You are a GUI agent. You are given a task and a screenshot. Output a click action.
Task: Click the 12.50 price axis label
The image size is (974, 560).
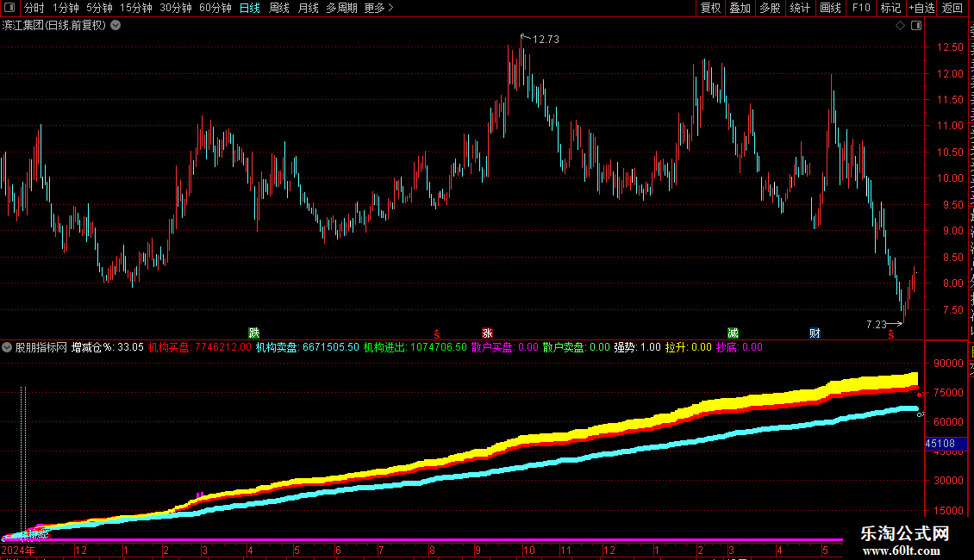(950, 47)
